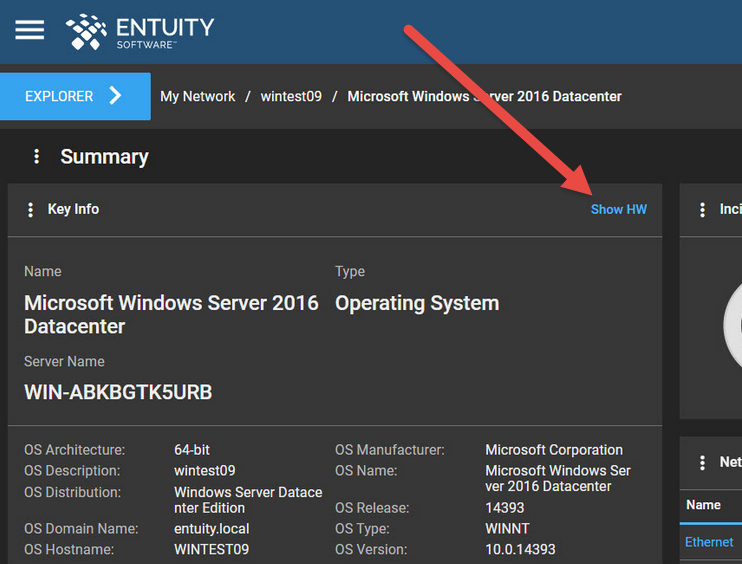Select the Summary heading text

pos(105,157)
